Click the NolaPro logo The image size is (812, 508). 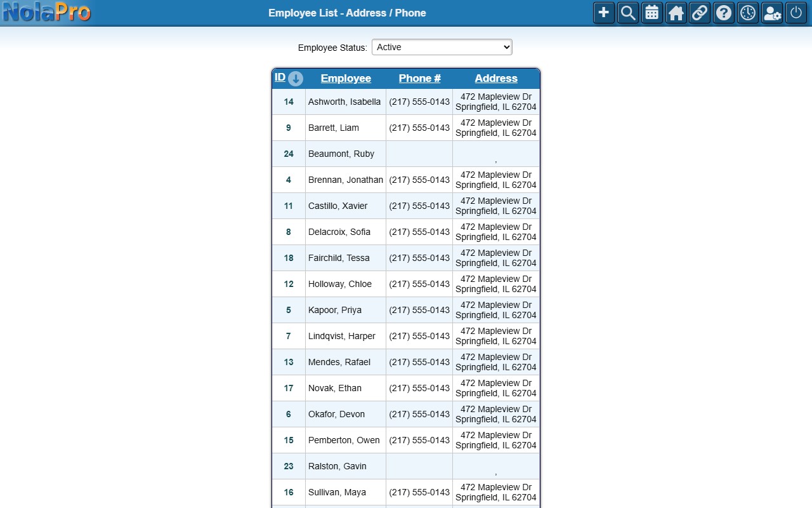tap(46, 12)
